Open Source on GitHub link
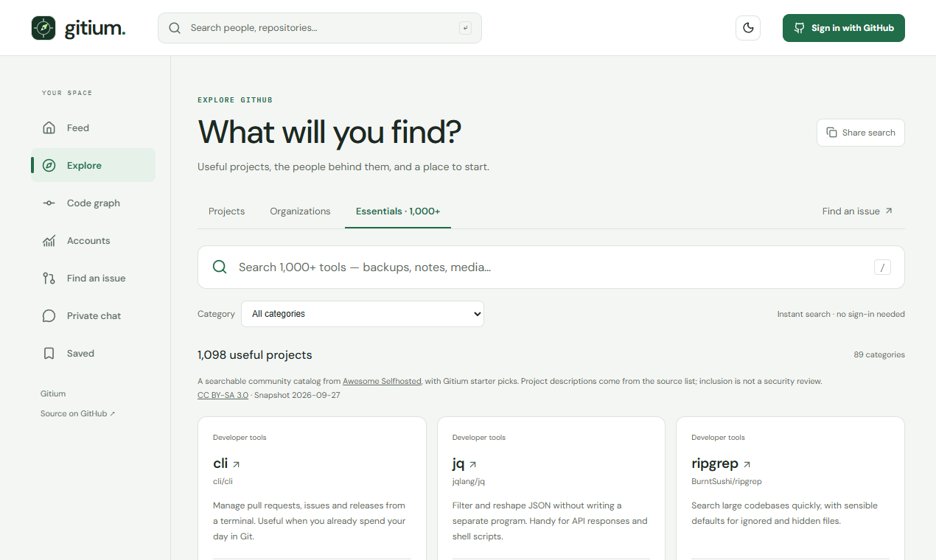The image size is (936, 560). 78,413
